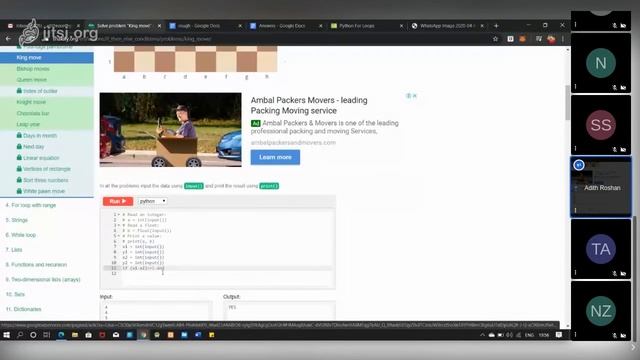Click the browser back arrow
The width and height of the screenshot is (640, 360).
click(x=8, y=39)
